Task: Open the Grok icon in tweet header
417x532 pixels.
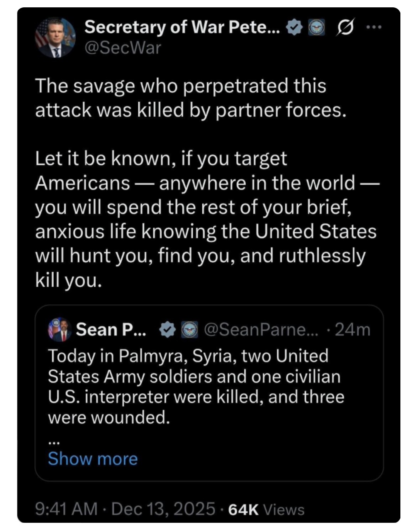Action: (345, 27)
